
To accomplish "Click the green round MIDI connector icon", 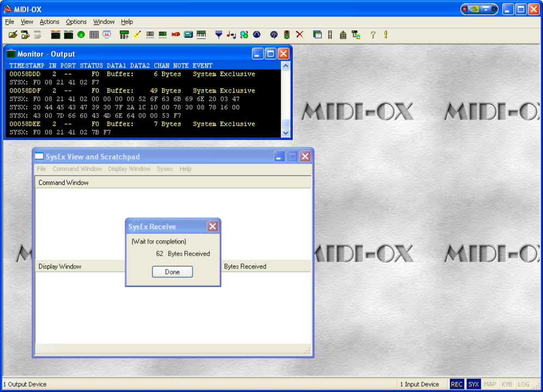I will [x=81, y=35].
